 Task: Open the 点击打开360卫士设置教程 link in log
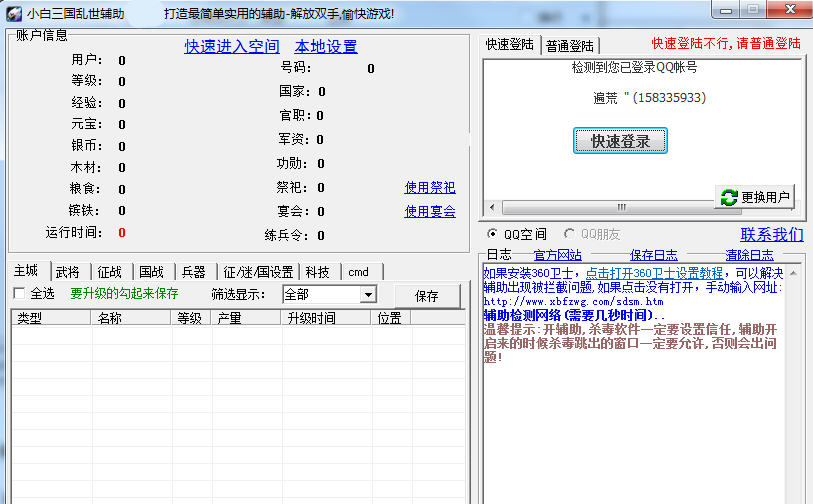click(x=654, y=273)
